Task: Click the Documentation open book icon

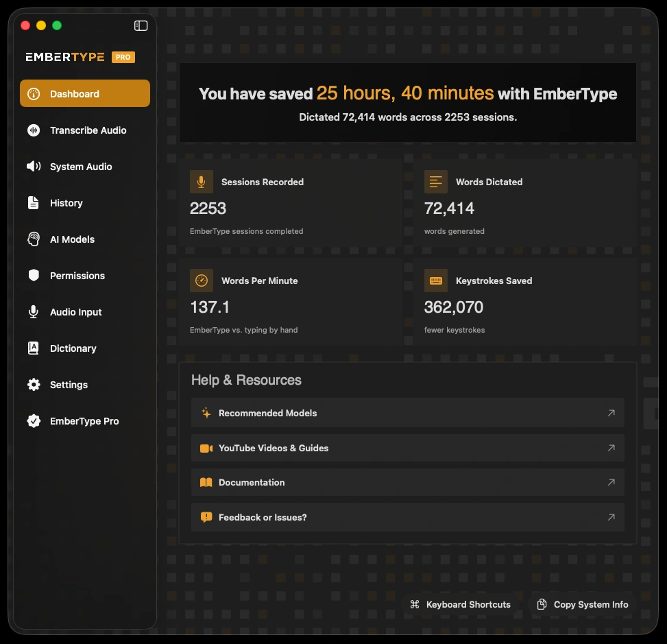Action: coord(206,482)
